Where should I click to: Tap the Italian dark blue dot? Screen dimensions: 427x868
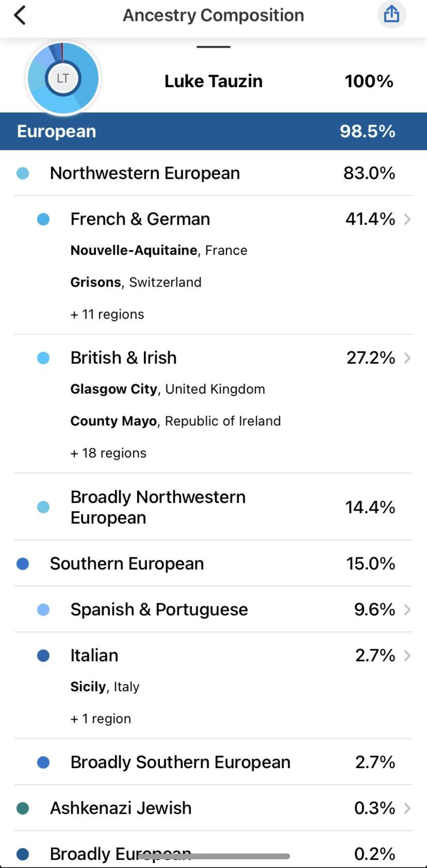[x=43, y=655]
